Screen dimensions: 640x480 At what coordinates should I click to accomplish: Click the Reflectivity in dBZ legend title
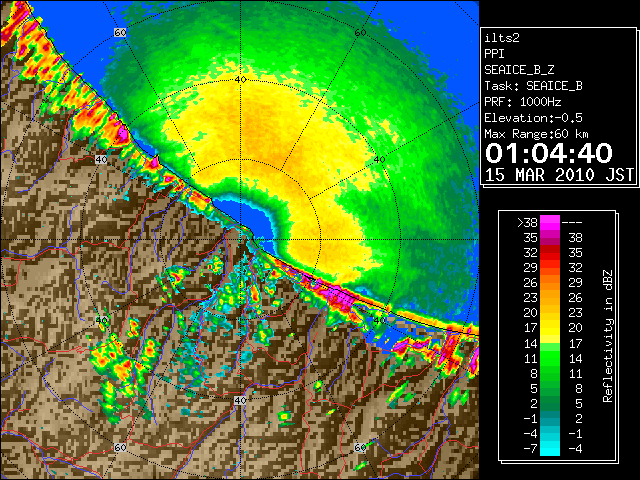(x=607, y=336)
